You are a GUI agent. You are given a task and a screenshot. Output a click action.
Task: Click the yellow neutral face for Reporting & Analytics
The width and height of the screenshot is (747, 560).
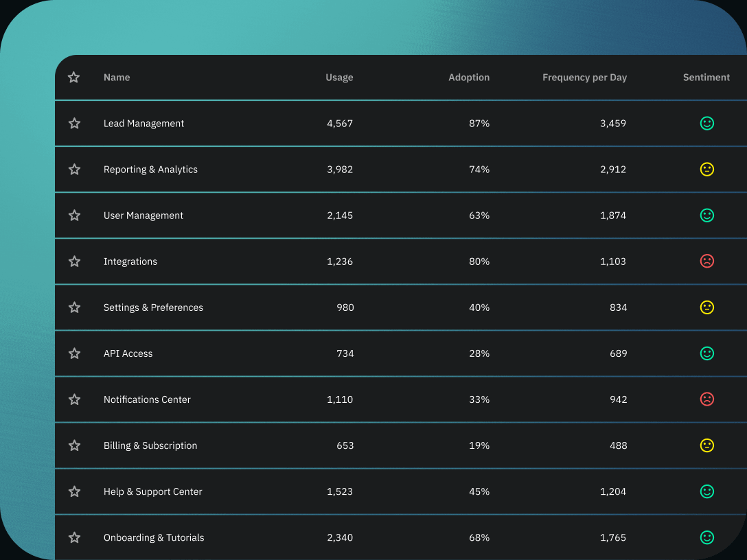pos(707,170)
